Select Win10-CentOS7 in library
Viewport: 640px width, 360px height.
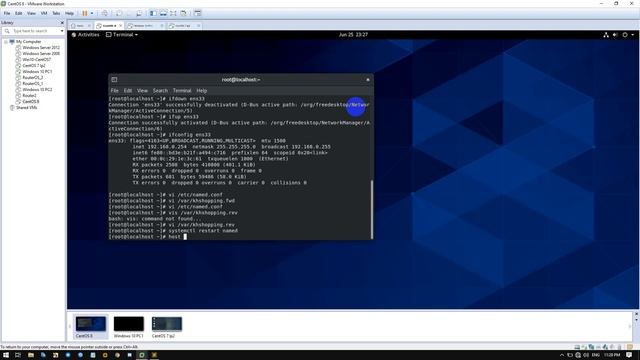[x=36, y=60]
